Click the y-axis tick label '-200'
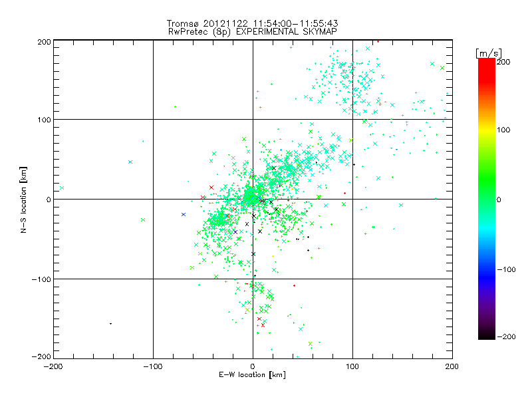Image resolution: width=532 pixels, height=399 pixels. 41,356
